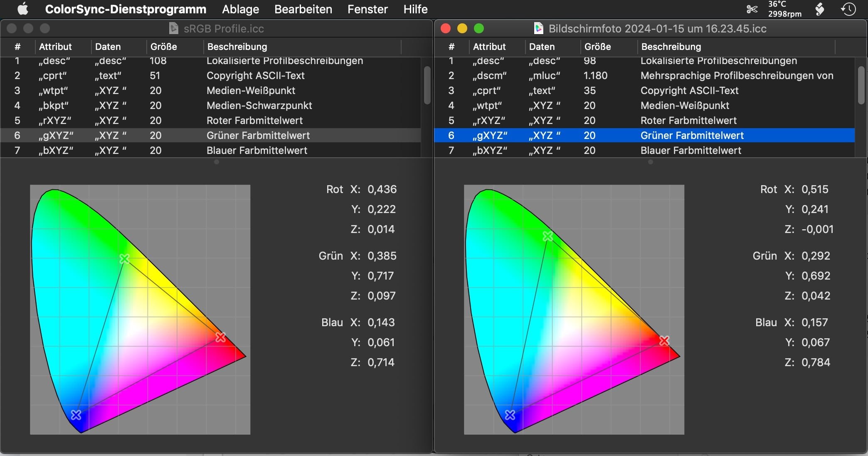868x456 pixels.
Task: Select the "Medien-Schwarzpunkt" row in the sRGB window
Action: (x=210, y=106)
